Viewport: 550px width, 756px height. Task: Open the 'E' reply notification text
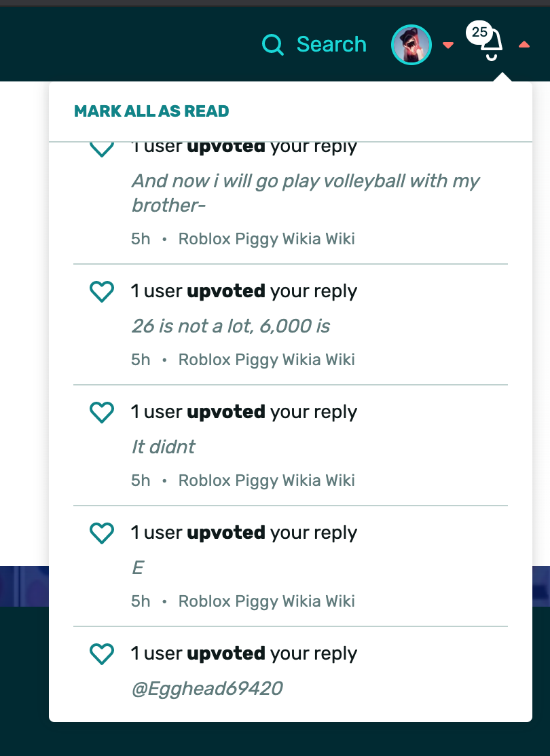(x=138, y=568)
